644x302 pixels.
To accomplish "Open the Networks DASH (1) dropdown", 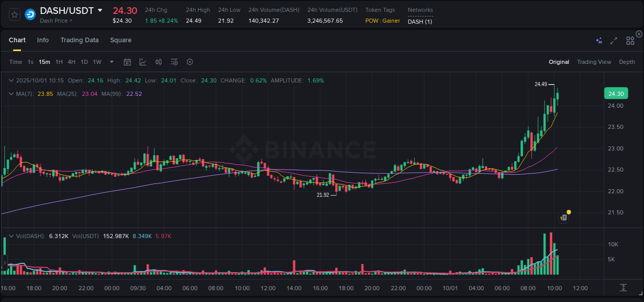I will (420, 22).
